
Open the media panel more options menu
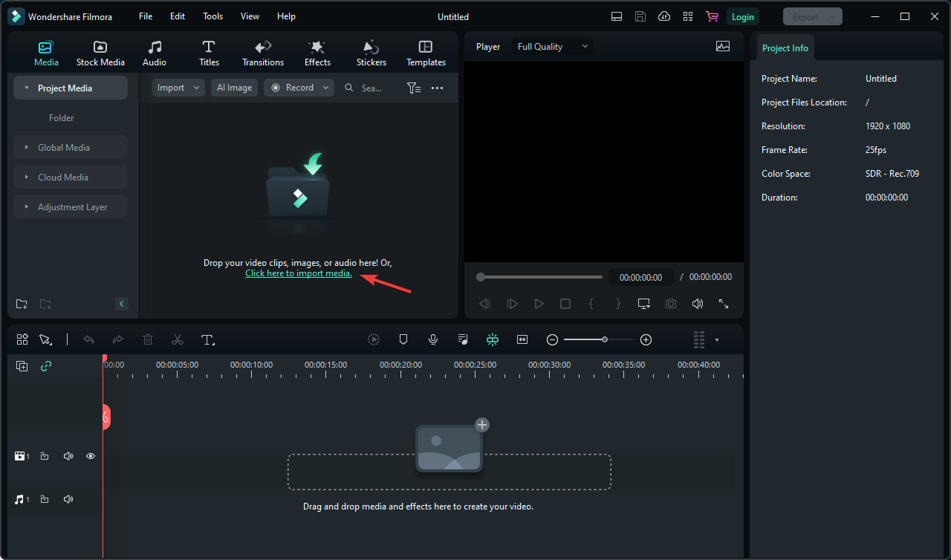[x=437, y=88]
